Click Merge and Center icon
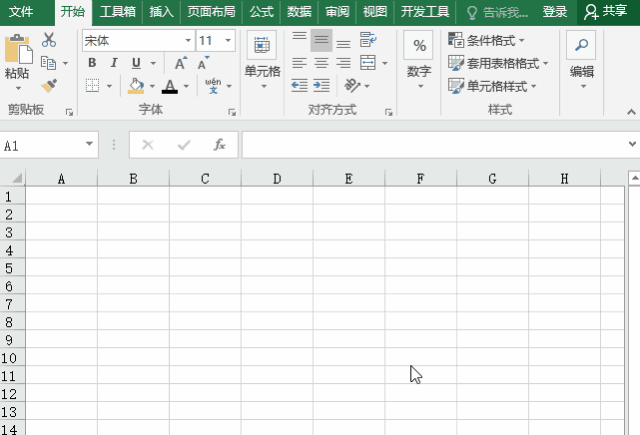Image resolution: width=640 pixels, height=435 pixels. [368, 63]
